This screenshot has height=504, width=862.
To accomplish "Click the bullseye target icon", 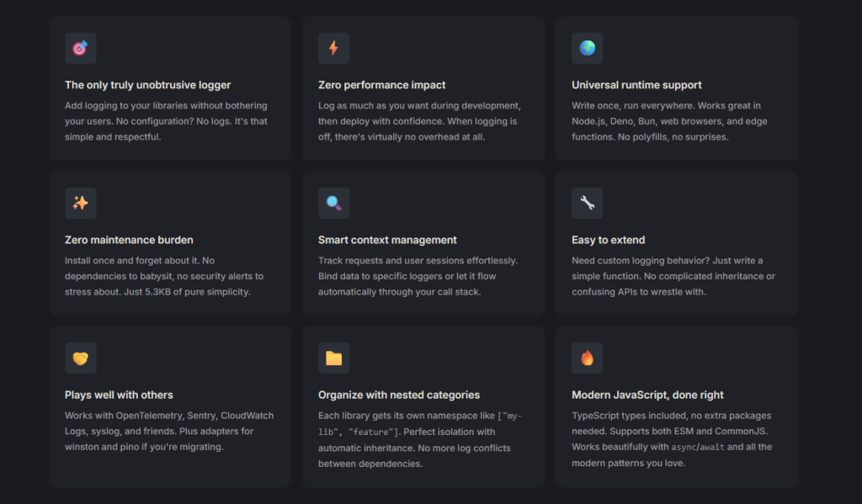I will (x=81, y=48).
